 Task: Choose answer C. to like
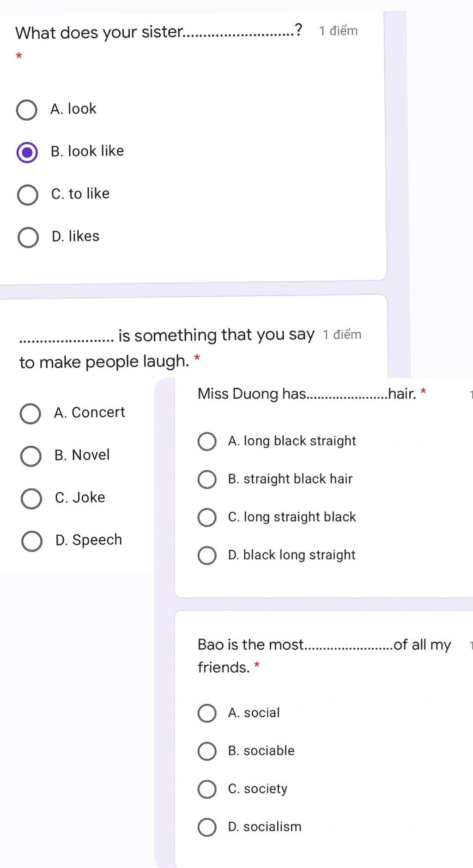pyautogui.click(x=28, y=195)
